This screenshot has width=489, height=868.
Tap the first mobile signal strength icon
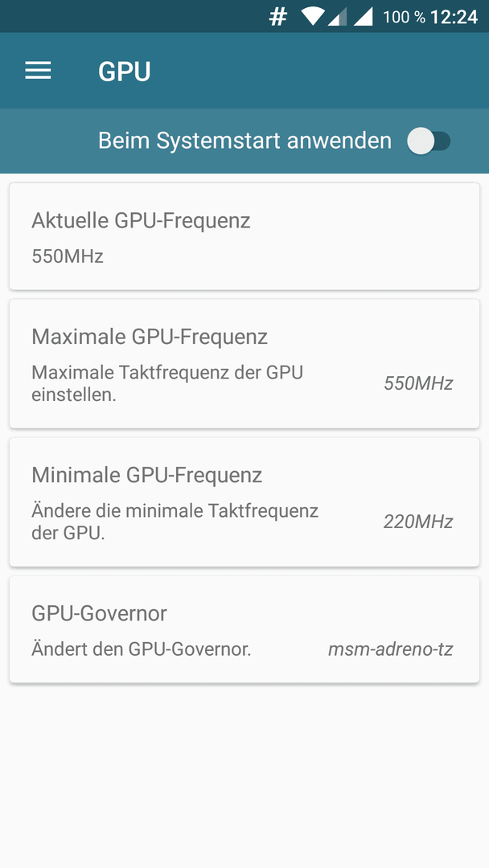337,17
